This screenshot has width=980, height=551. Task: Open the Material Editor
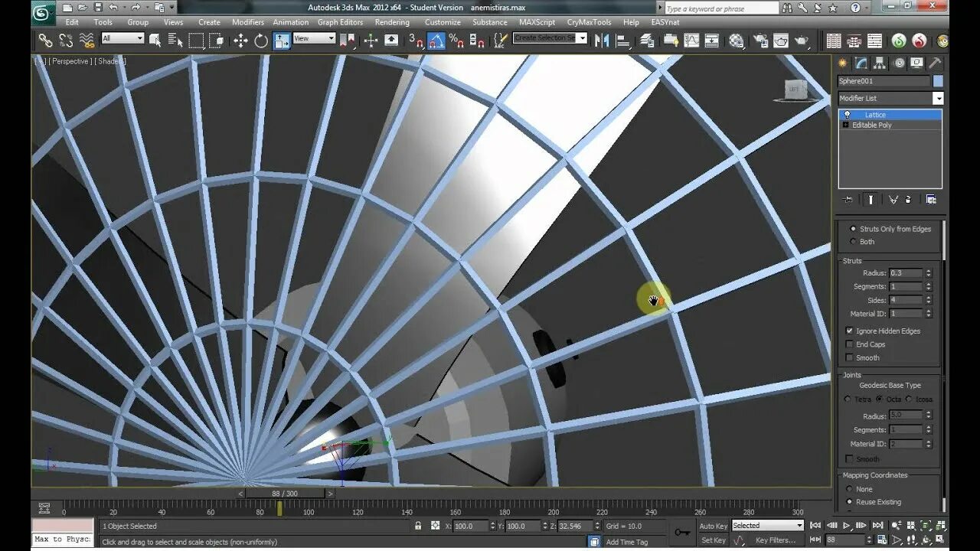click(736, 41)
